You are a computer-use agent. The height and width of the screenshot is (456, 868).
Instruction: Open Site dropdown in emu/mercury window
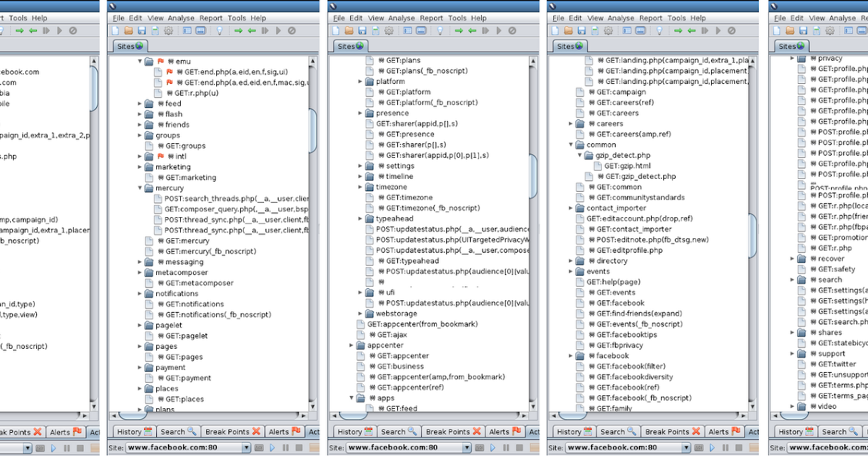tap(247, 447)
